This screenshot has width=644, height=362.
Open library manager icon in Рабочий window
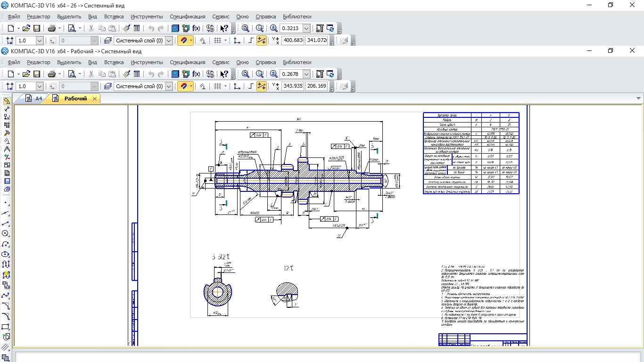coord(175,74)
